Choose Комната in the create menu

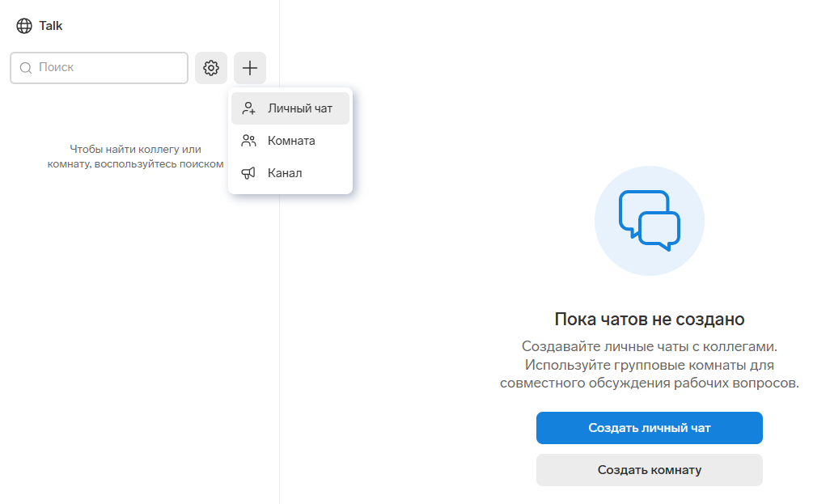(x=291, y=141)
